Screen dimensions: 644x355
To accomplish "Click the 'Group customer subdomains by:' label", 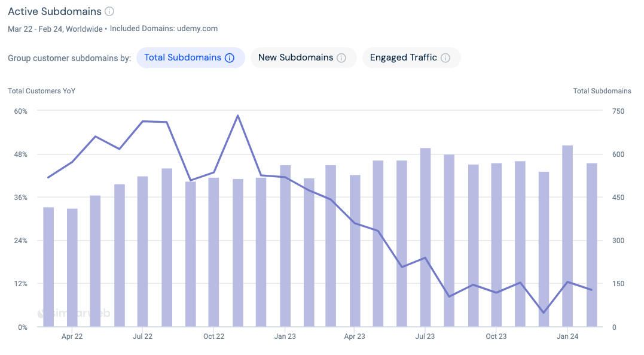I will [x=69, y=58].
